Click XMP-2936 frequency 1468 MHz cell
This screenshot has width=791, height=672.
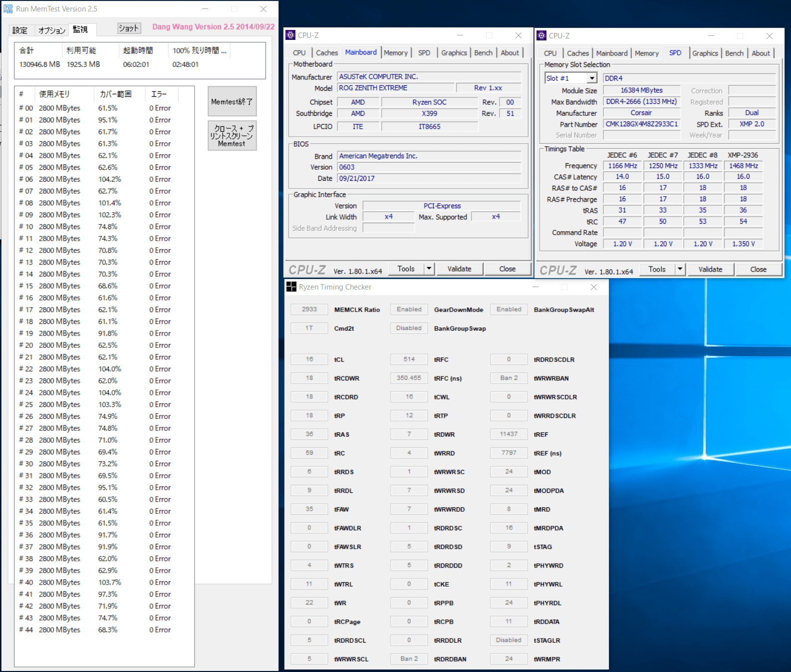[744, 165]
